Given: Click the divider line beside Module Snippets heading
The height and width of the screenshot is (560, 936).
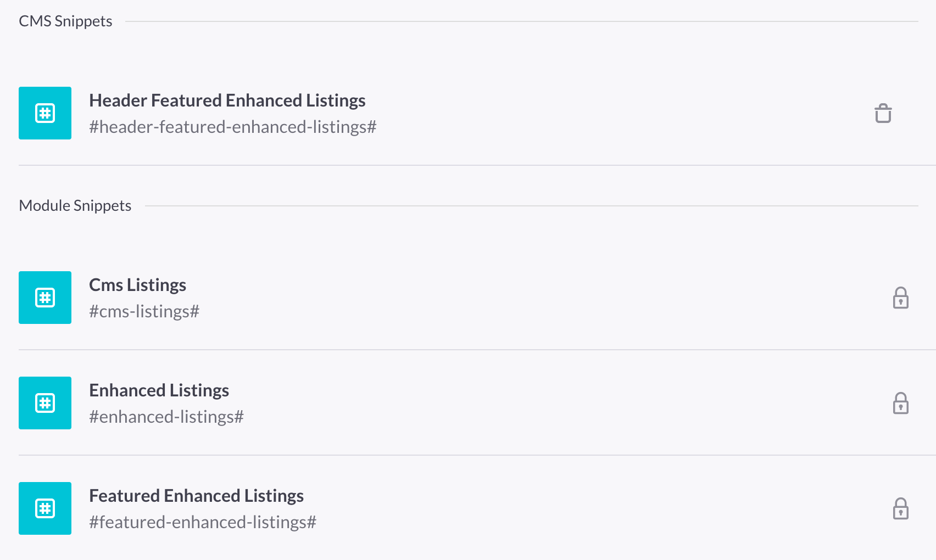Looking at the screenshot, I should pos(531,206).
